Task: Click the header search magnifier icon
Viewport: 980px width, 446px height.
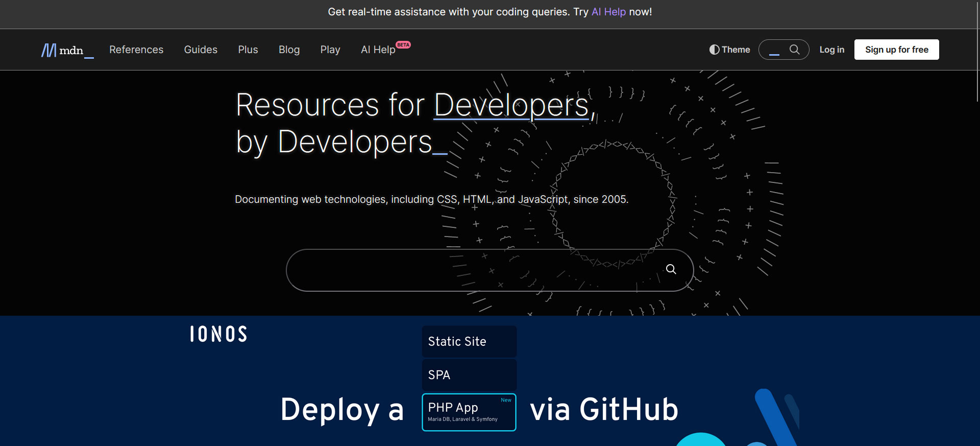Action: coord(794,50)
